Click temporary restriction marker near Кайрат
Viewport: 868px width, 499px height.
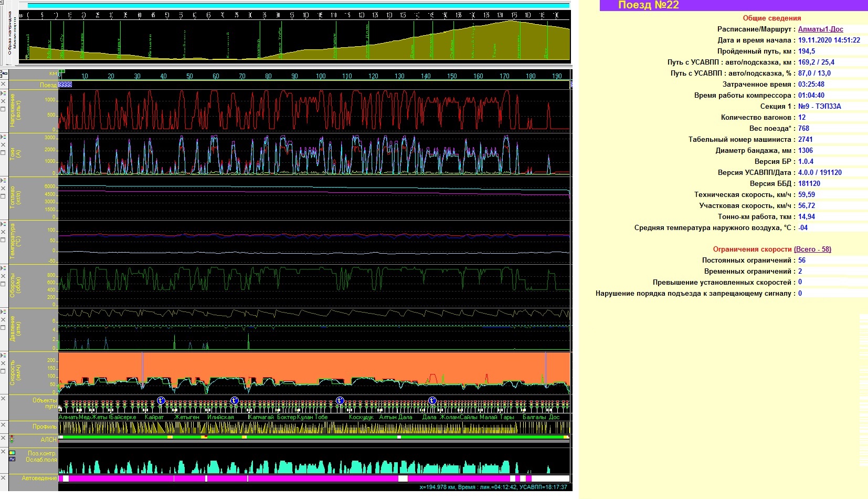click(161, 401)
